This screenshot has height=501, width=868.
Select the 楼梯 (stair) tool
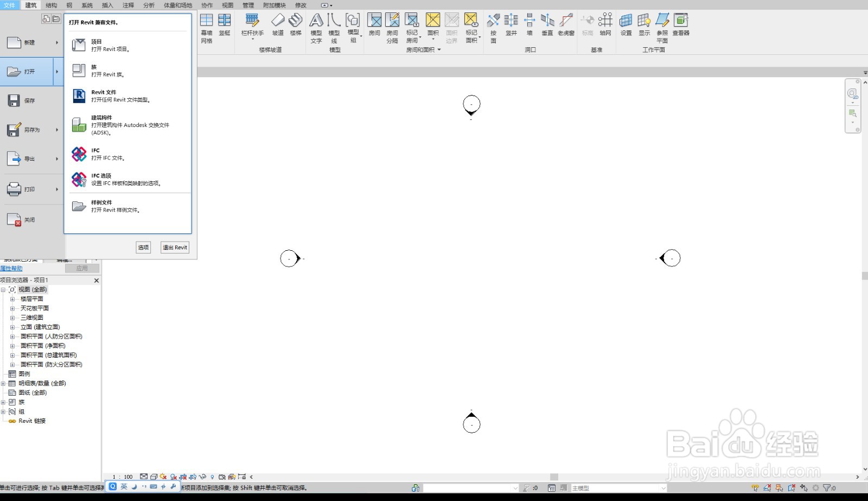pyautogui.click(x=296, y=25)
